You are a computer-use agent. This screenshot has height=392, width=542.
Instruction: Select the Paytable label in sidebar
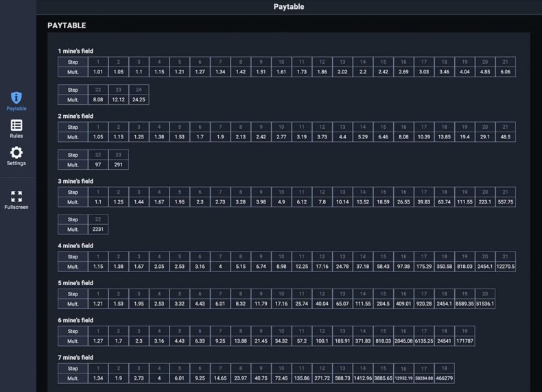(16, 108)
